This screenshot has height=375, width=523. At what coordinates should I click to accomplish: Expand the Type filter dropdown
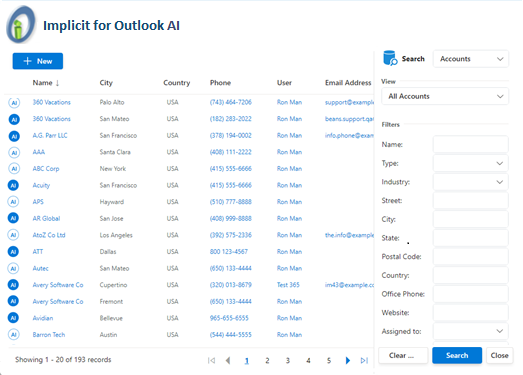coord(471,163)
